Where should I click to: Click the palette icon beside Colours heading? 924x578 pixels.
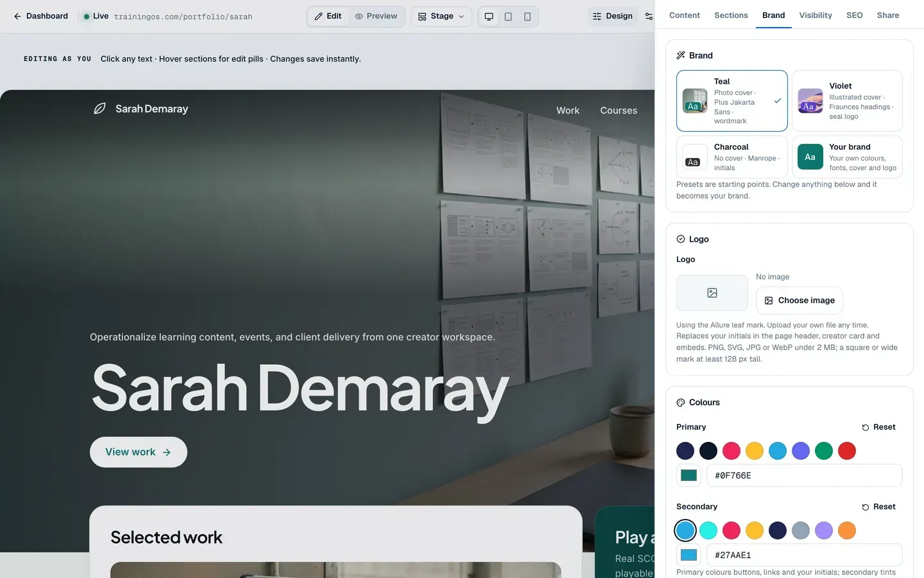click(x=681, y=403)
